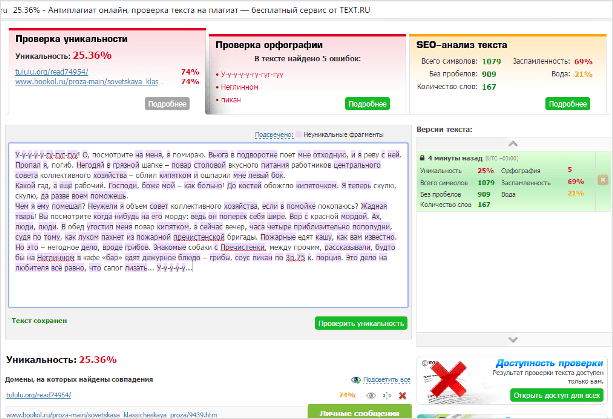Click 'Подсветить все' link
This screenshot has width=613, height=419.
(x=387, y=380)
